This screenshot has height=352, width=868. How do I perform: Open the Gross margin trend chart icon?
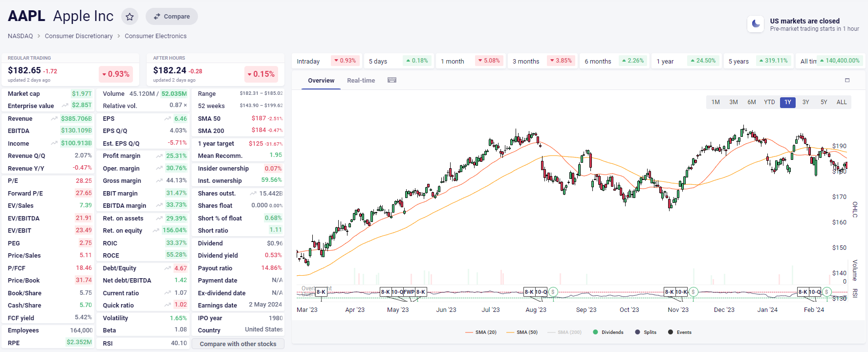click(x=159, y=180)
